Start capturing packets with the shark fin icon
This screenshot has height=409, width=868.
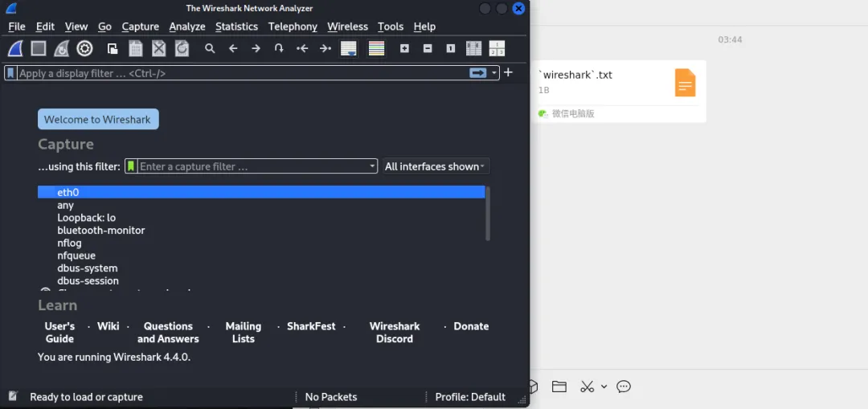pos(15,49)
